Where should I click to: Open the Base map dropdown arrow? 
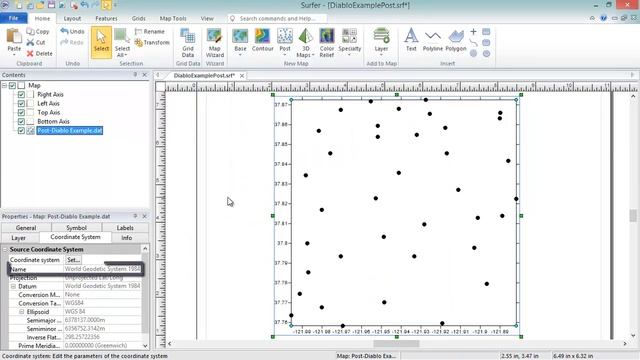tap(240, 55)
